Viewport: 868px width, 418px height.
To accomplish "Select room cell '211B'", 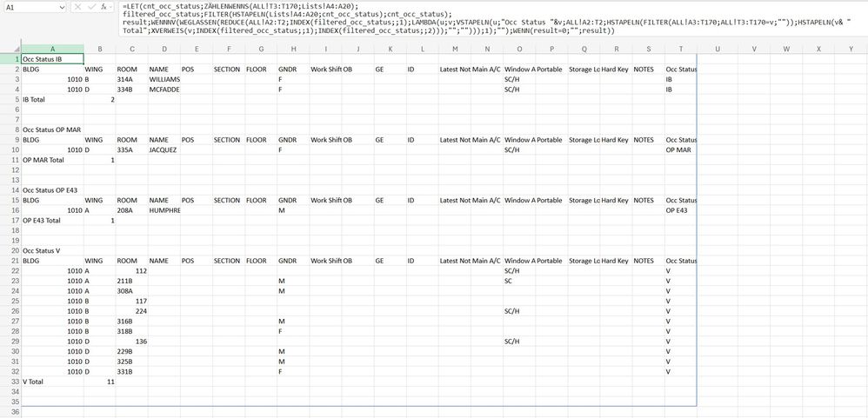I will click(131, 281).
